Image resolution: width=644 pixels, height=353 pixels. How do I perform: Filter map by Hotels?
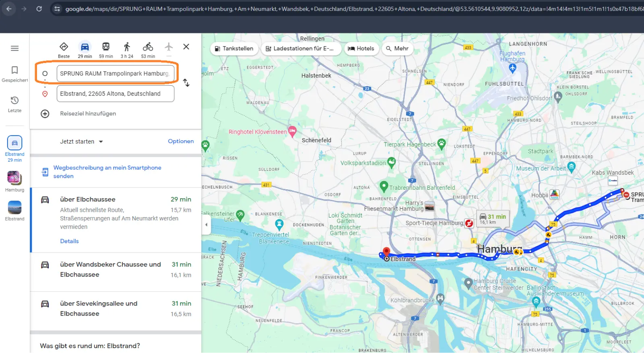tap(361, 49)
